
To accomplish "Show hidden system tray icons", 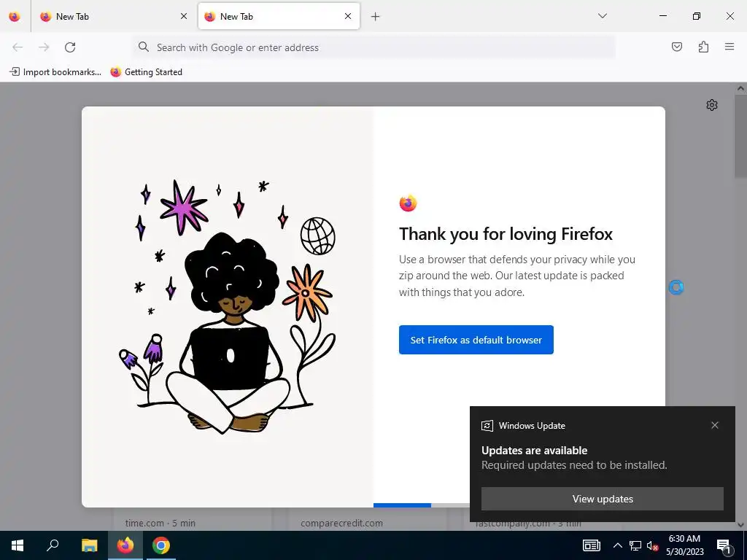I will coord(617,545).
